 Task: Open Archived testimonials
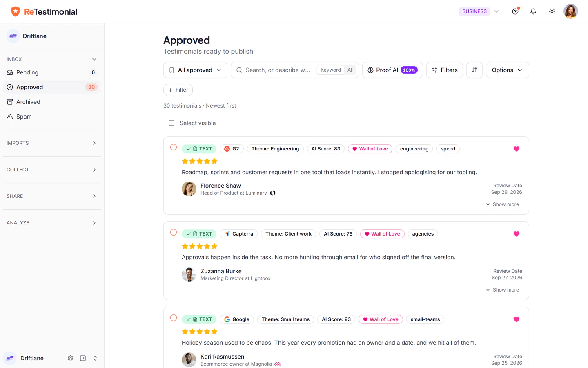pyautogui.click(x=52, y=102)
